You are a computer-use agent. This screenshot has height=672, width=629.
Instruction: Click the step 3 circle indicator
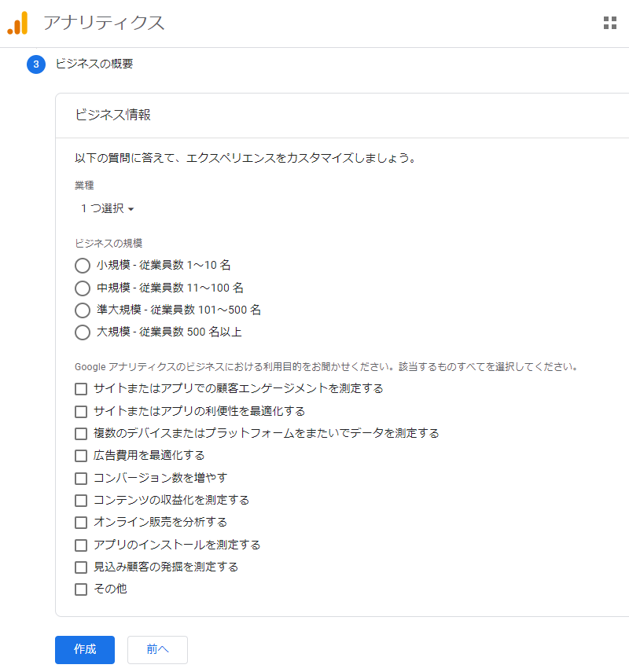coord(36,64)
